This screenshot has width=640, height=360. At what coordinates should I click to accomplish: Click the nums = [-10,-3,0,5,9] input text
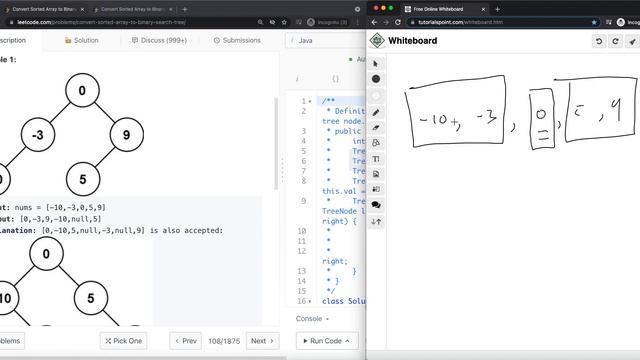point(60,208)
